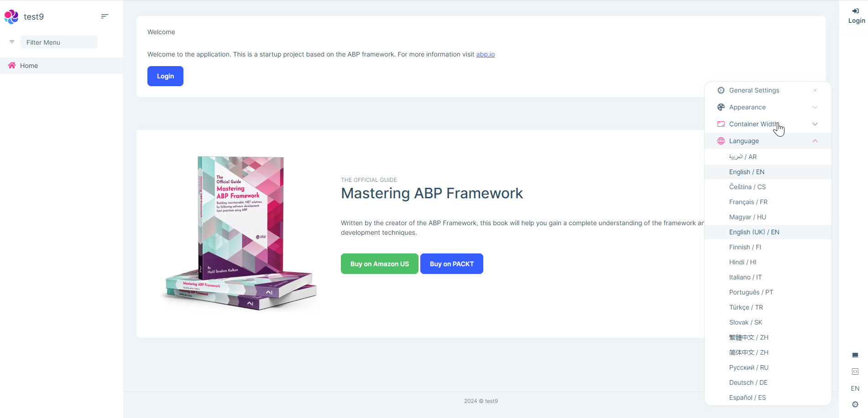This screenshot has width=868, height=418.
Task: Switch to 繁體中文 / ZH language
Action: (x=768, y=337)
